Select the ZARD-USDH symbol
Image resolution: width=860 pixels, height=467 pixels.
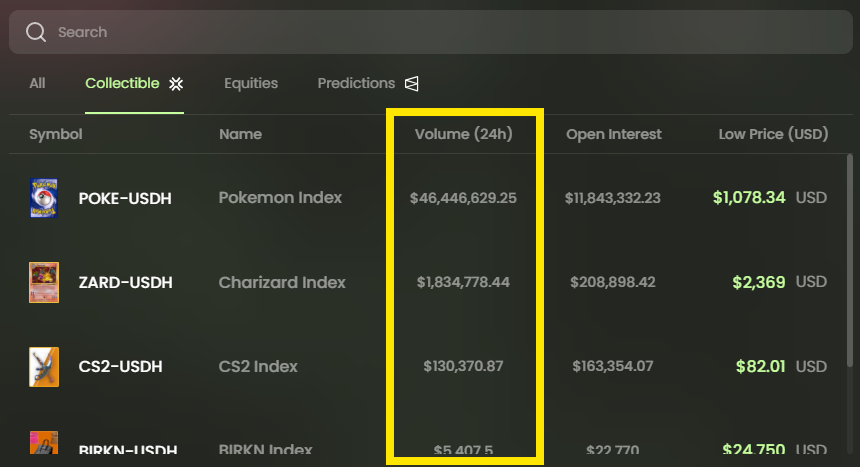click(126, 282)
